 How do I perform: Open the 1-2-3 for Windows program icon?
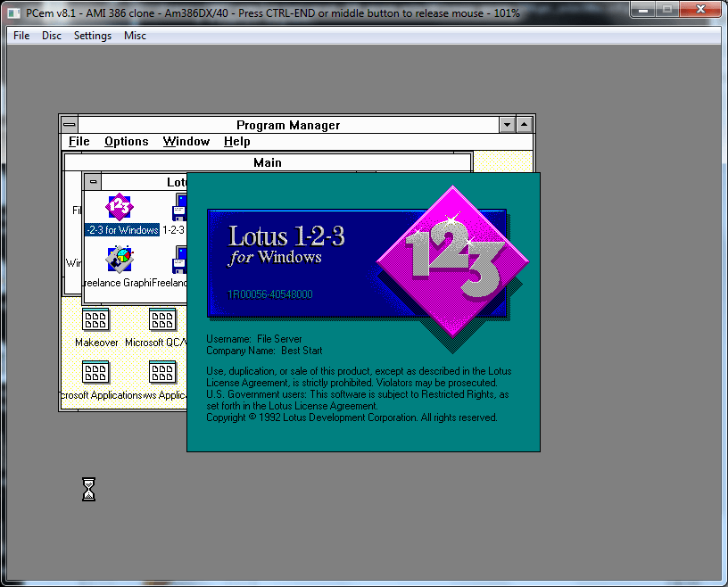[x=120, y=207]
